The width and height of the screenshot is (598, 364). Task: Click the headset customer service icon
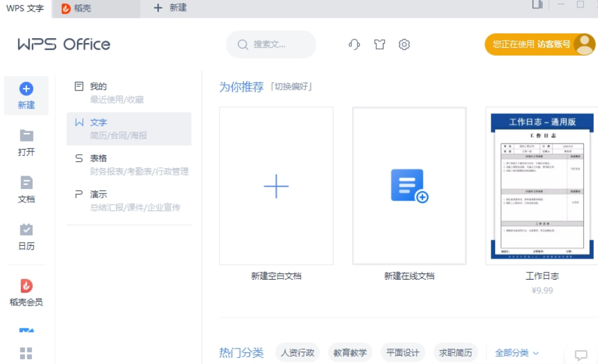point(354,44)
